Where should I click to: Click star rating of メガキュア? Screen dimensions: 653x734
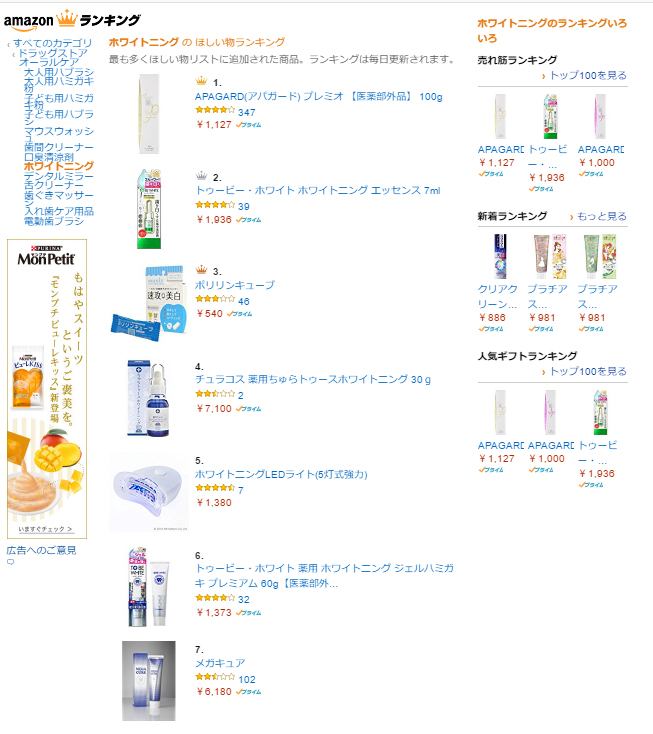click(215, 677)
